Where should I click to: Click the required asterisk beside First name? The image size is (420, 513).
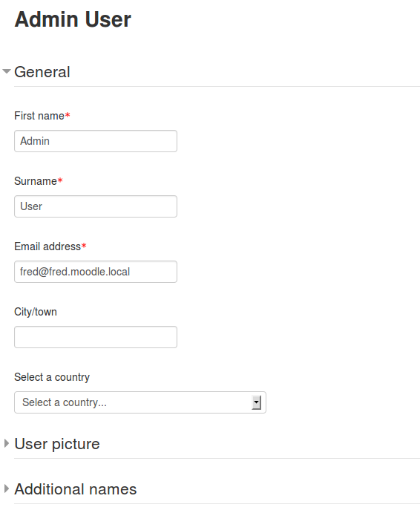[x=68, y=115]
